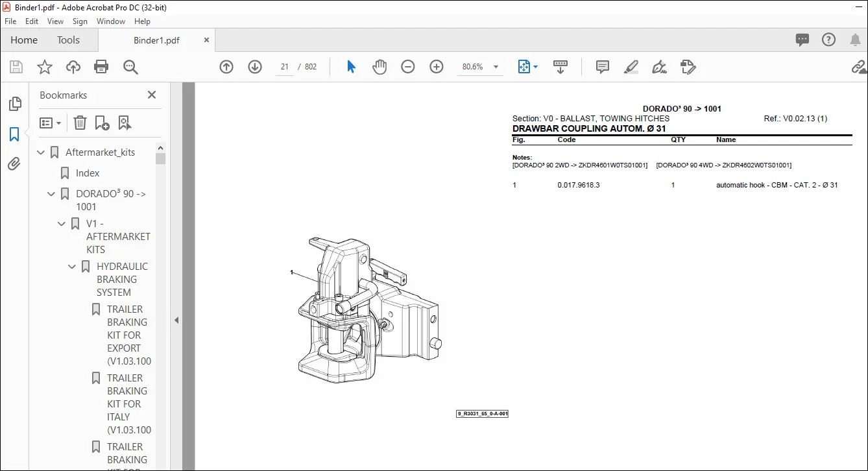The image size is (868, 471).
Task: Click the drawing reference 9_R3031_65_0-A-001 label
Action: pyautogui.click(x=482, y=413)
